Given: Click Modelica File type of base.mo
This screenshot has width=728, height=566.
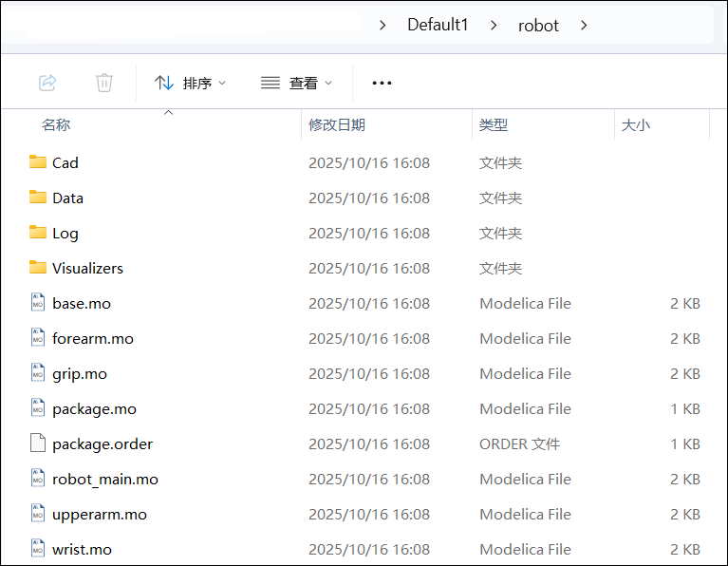Looking at the screenshot, I should coord(525,304).
